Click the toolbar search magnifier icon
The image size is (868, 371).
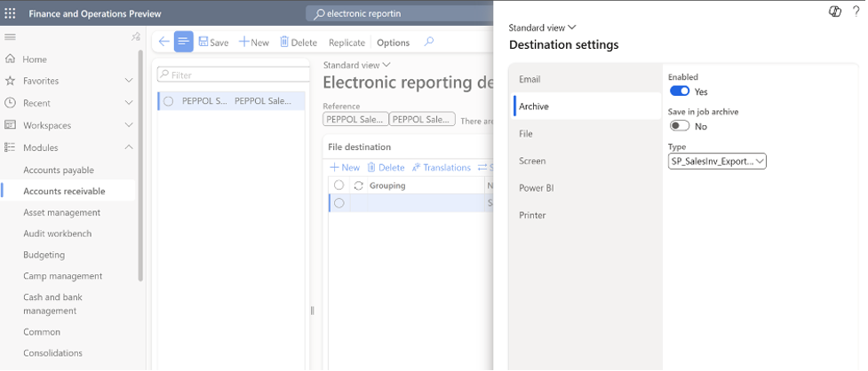429,42
